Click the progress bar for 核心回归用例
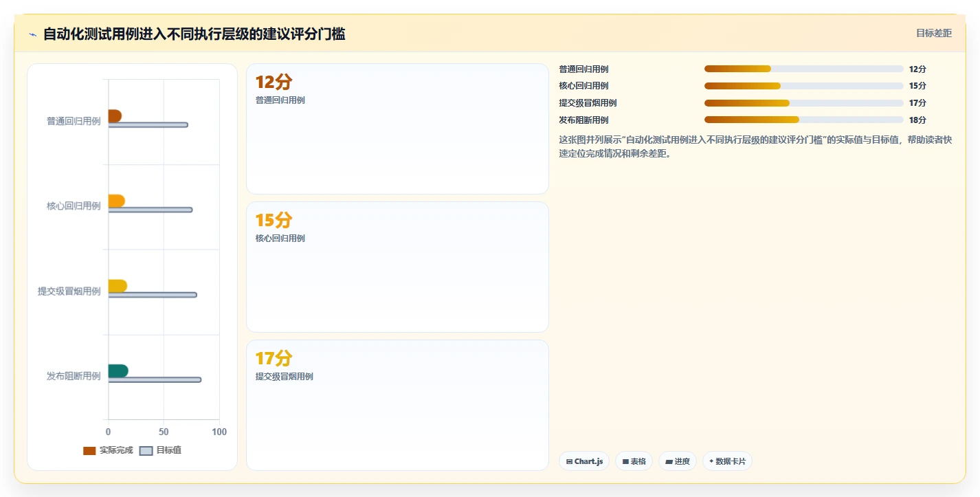Image resolution: width=980 pixels, height=497 pixels. point(803,86)
